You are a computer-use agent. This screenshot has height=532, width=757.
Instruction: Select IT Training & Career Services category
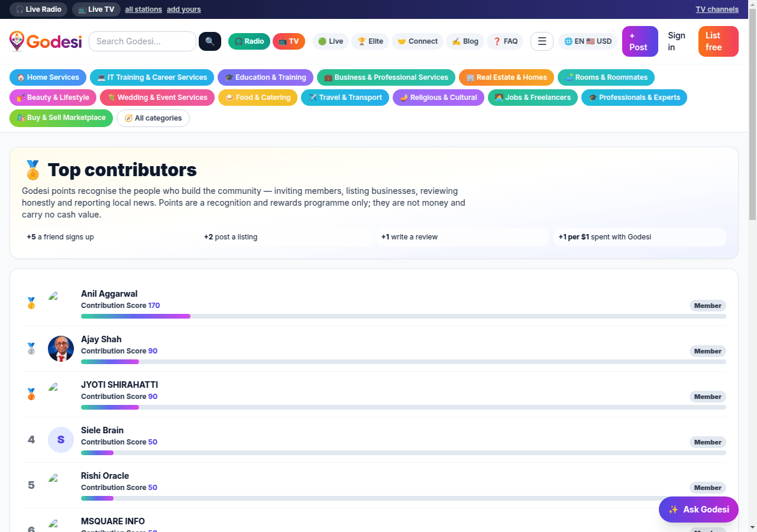[152, 77]
